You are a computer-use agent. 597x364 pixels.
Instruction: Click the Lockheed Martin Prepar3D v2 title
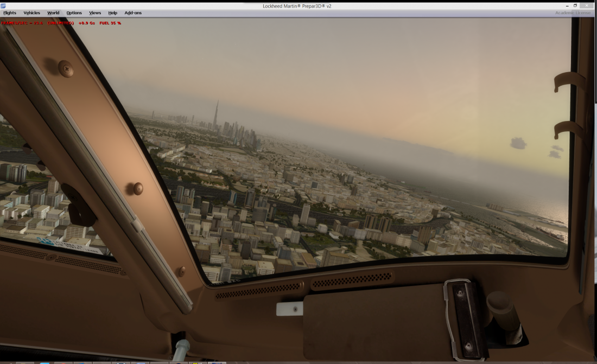[297, 6]
